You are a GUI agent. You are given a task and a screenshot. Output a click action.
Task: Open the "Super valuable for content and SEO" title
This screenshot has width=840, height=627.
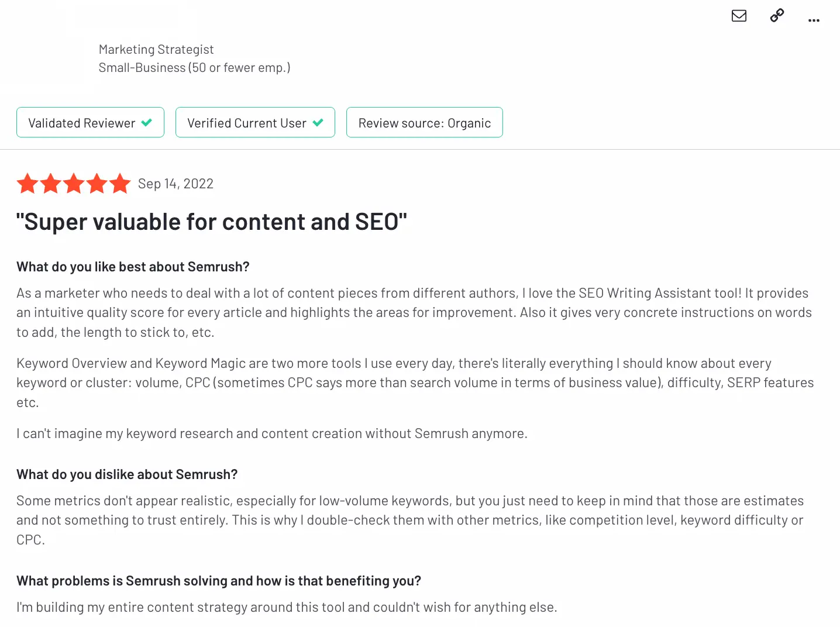(x=211, y=222)
